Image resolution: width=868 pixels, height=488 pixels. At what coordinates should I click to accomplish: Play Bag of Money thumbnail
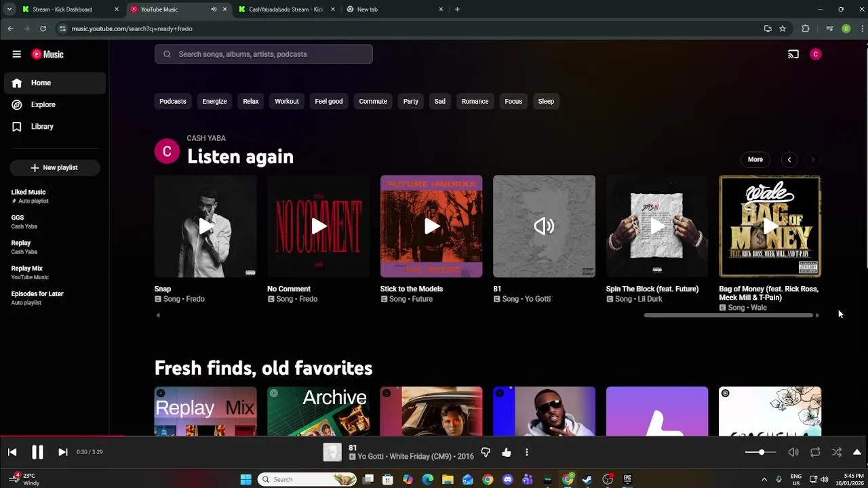(770, 226)
